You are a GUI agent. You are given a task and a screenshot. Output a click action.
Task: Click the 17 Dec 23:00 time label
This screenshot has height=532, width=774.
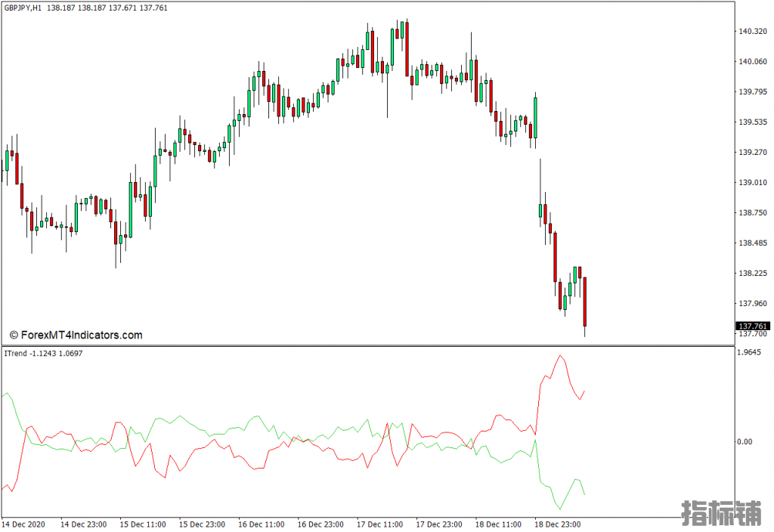pyautogui.click(x=439, y=524)
